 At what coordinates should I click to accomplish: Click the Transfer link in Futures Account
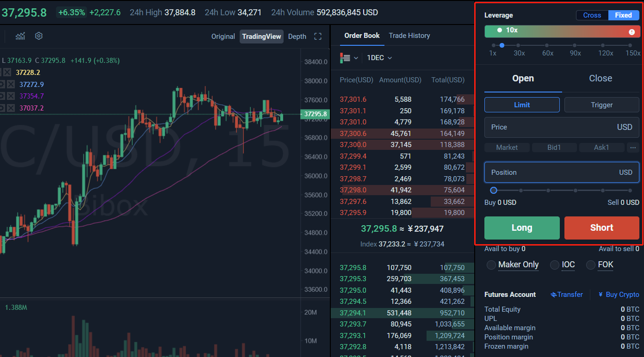(x=567, y=295)
